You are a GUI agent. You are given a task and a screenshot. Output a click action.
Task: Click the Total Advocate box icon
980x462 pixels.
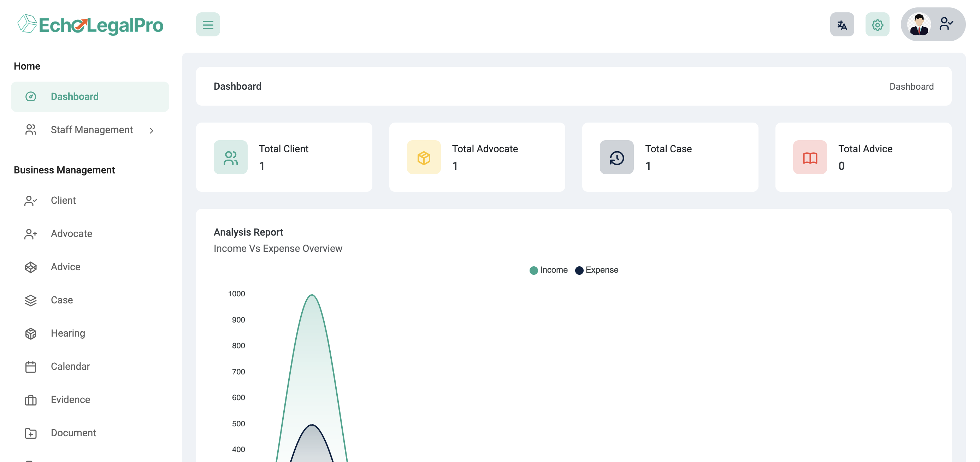[424, 158]
